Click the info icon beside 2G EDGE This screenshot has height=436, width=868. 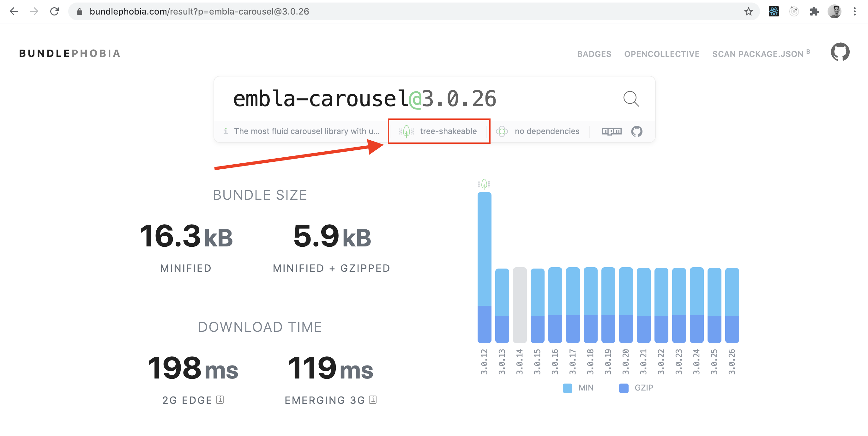(220, 400)
